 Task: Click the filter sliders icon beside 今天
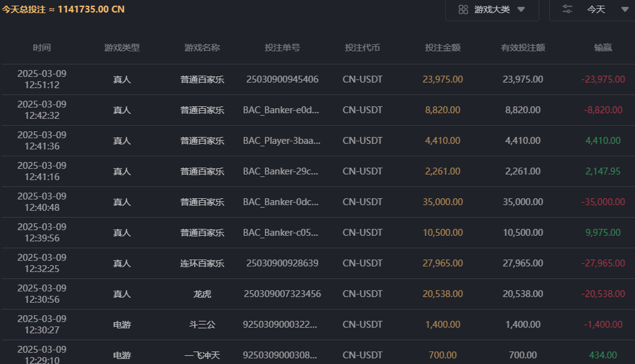tap(567, 9)
